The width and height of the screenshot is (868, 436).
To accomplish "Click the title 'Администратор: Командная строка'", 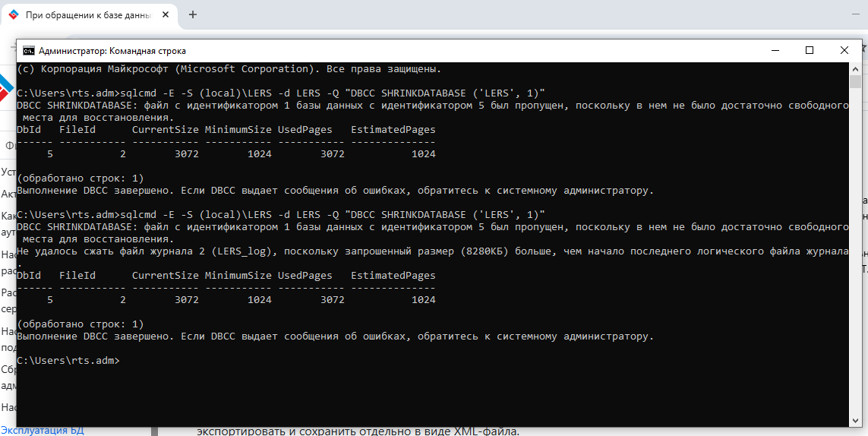I will [112, 51].
